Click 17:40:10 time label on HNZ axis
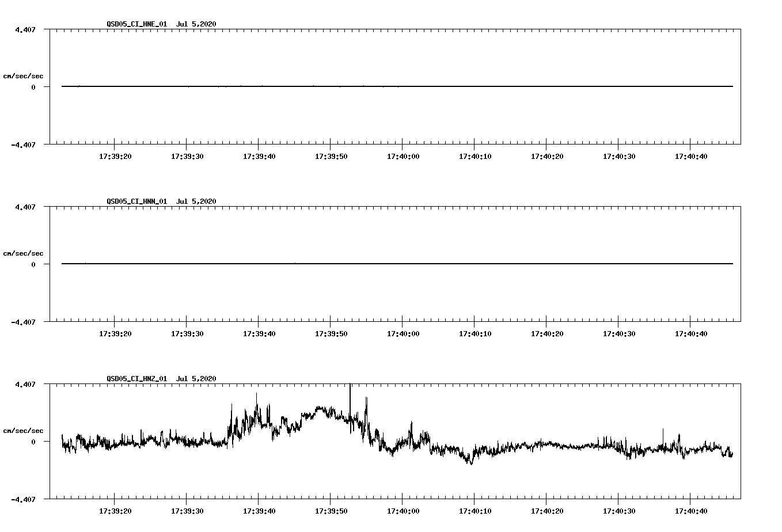This screenshot has height=532, width=782. coord(475,511)
